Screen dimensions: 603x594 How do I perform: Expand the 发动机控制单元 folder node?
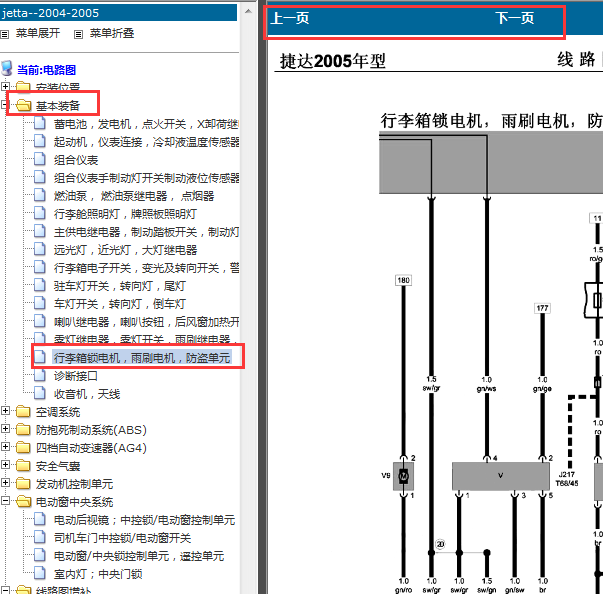5,483
